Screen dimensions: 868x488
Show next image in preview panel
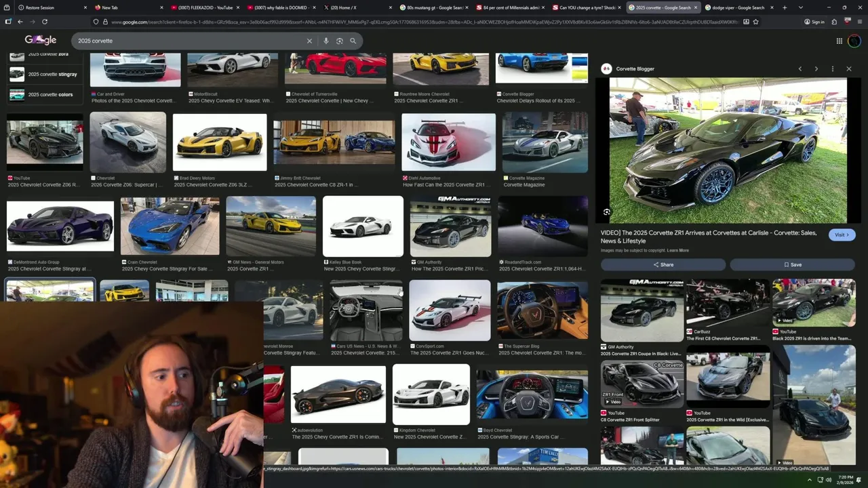(x=816, y=69)
